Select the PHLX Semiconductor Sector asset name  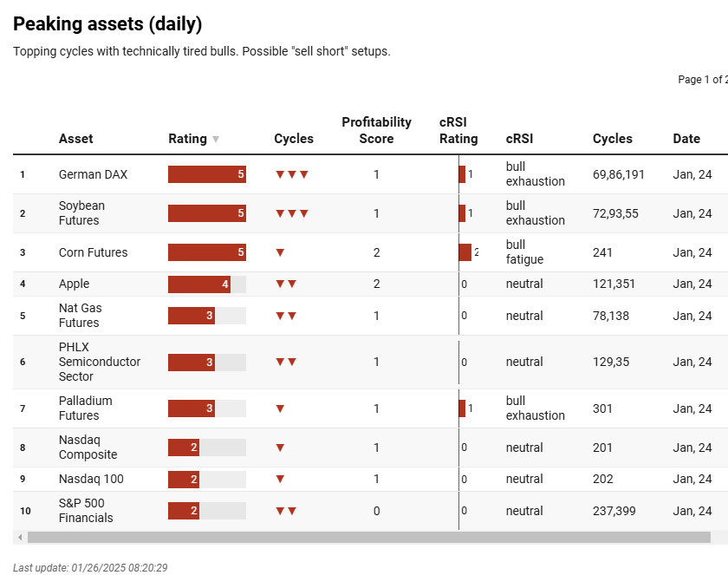(x=101, y=362)
